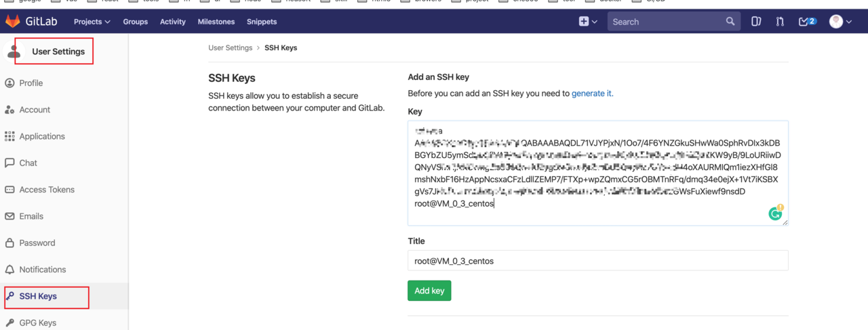Follow the 'generate it' link
The height and width of the screenshot is (330, 868).
tap(591, 94)
